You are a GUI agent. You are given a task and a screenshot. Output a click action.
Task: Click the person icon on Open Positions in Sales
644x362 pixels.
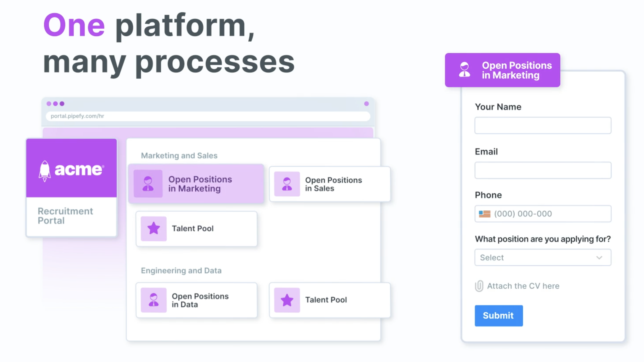pos(287,184)
